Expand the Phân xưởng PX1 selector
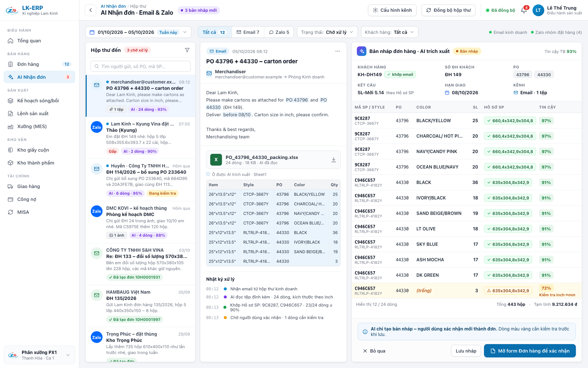This screenshot has width=588, height=368. click(40, 355)
